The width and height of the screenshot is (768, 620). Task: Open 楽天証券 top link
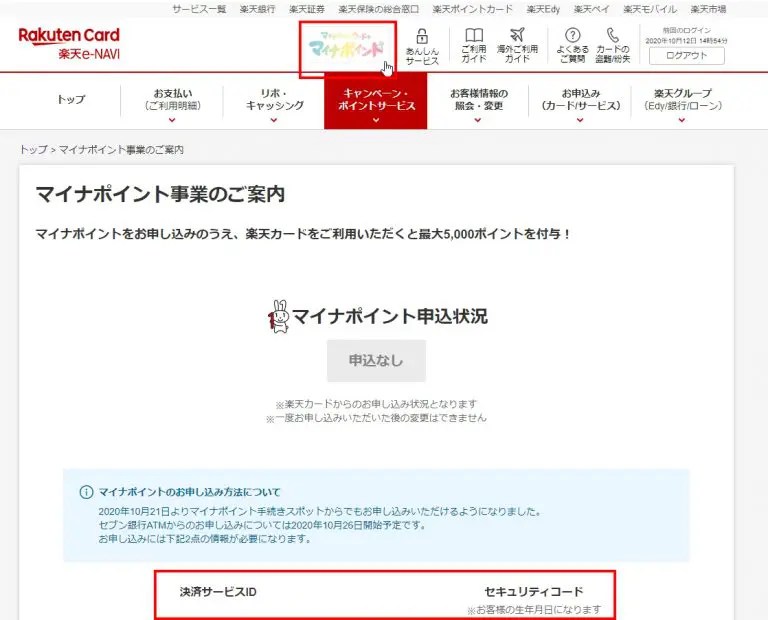click(307, 9)
